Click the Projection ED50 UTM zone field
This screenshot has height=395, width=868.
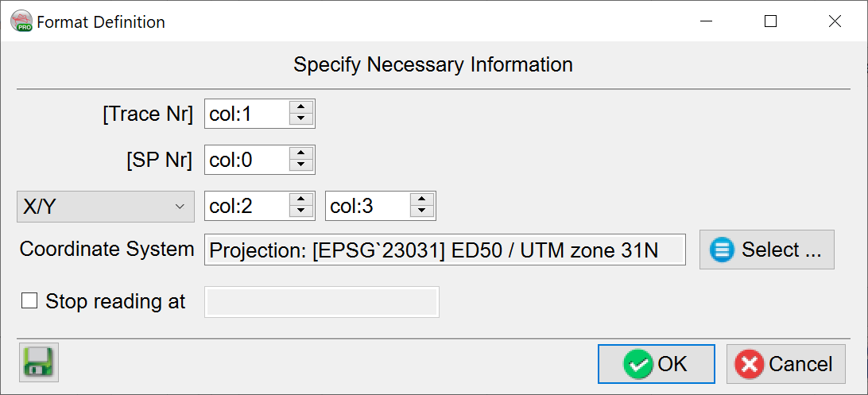click(x=444, y=250)
